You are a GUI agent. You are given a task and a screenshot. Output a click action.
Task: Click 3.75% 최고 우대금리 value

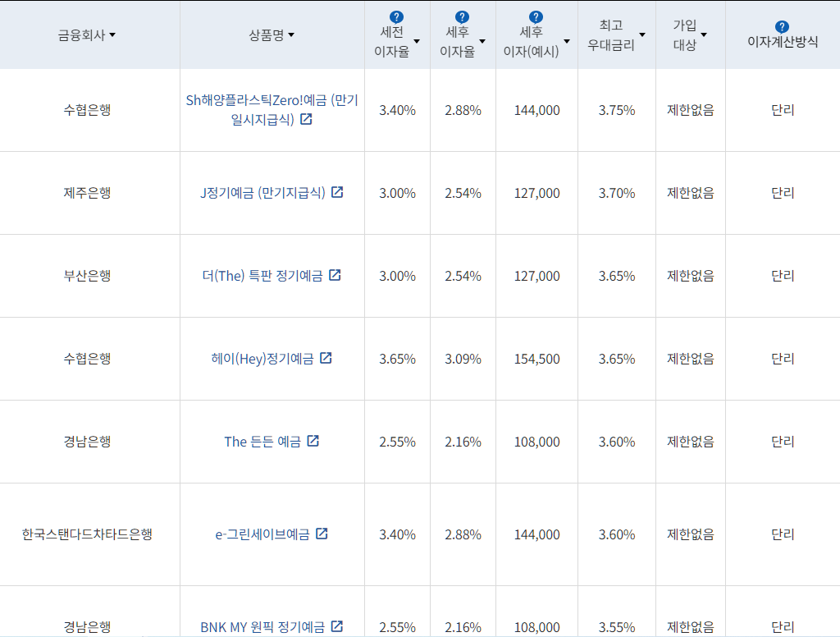[617, 110]
